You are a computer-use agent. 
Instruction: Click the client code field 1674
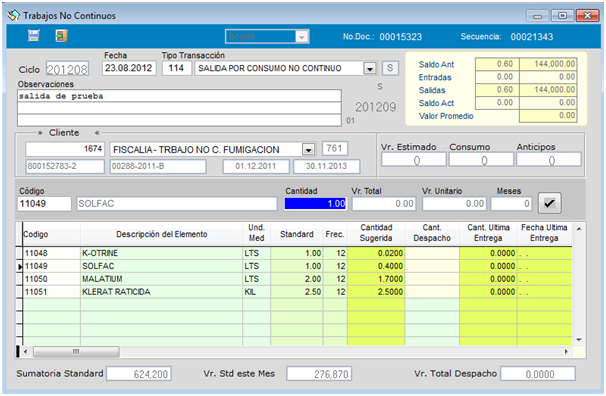65,149
